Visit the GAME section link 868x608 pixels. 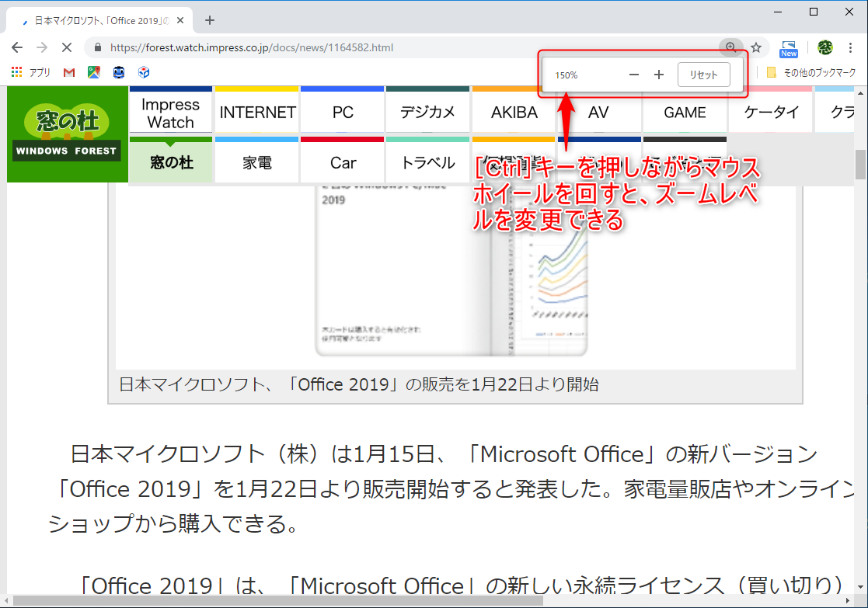(x=684, y=112)
